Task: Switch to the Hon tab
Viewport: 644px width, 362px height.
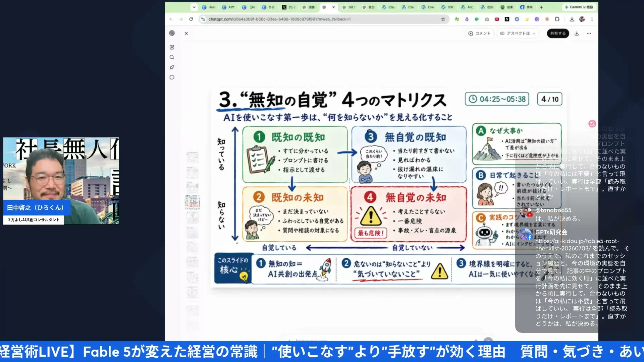Action: coord(209,7)
